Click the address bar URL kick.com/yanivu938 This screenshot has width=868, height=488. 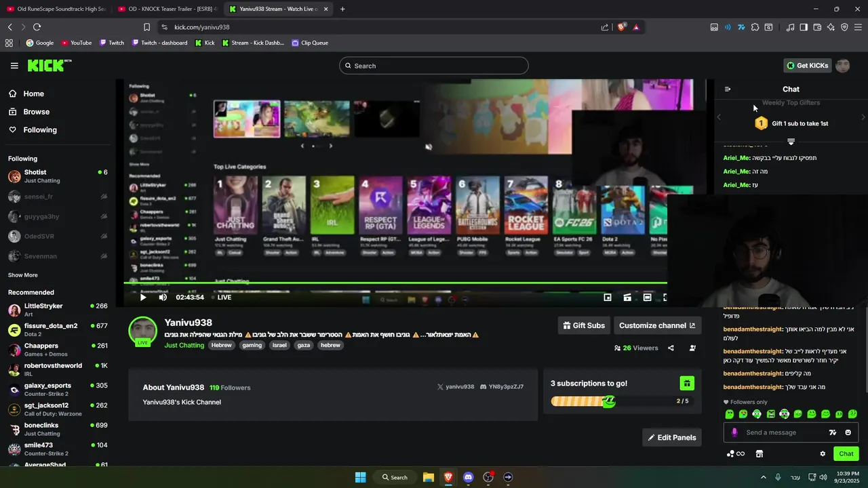pyautogui.click(x=201, y=27)
